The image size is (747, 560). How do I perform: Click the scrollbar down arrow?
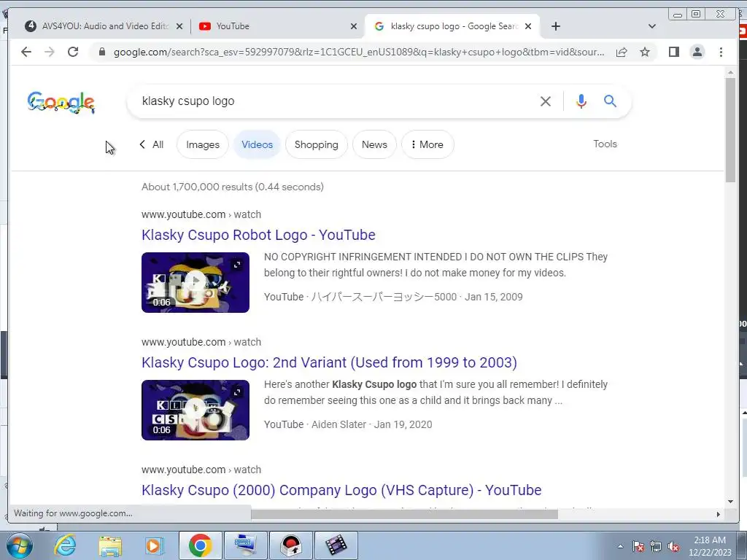730,502
